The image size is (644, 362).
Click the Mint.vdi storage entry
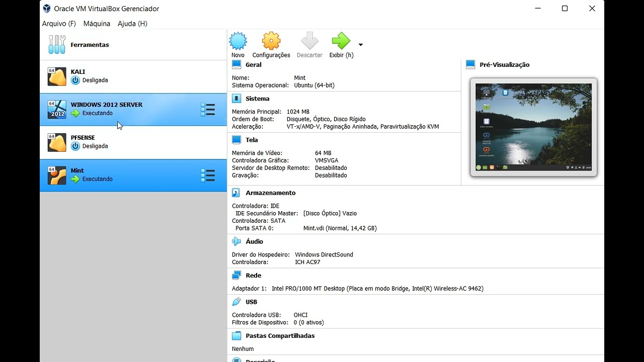pyautogui.click(x=340, y=228)
